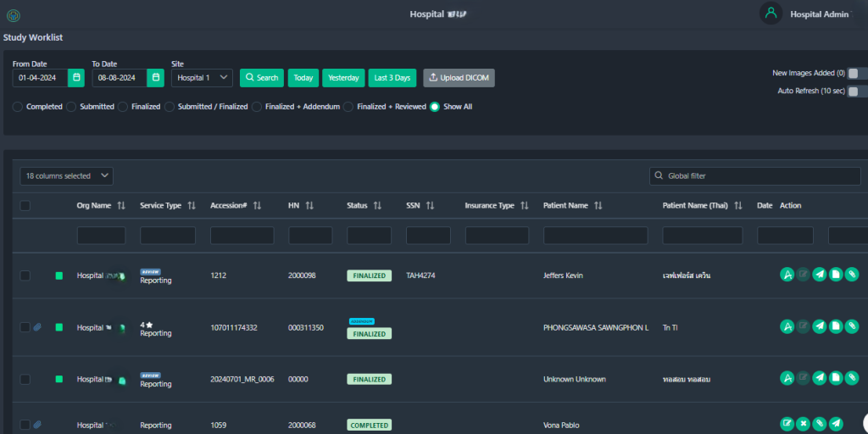Select the Completed status filter
868x434 pixels.
(x=18, y=107)
